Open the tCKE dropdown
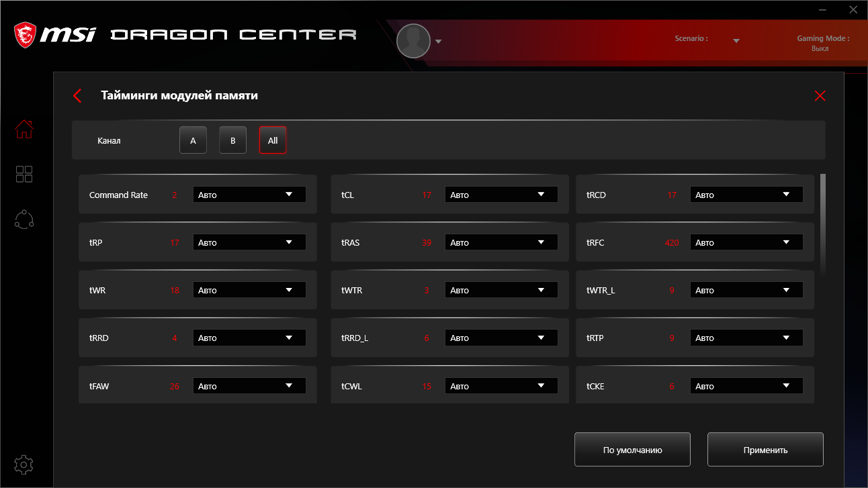868x488 pixels. [746, 386]
